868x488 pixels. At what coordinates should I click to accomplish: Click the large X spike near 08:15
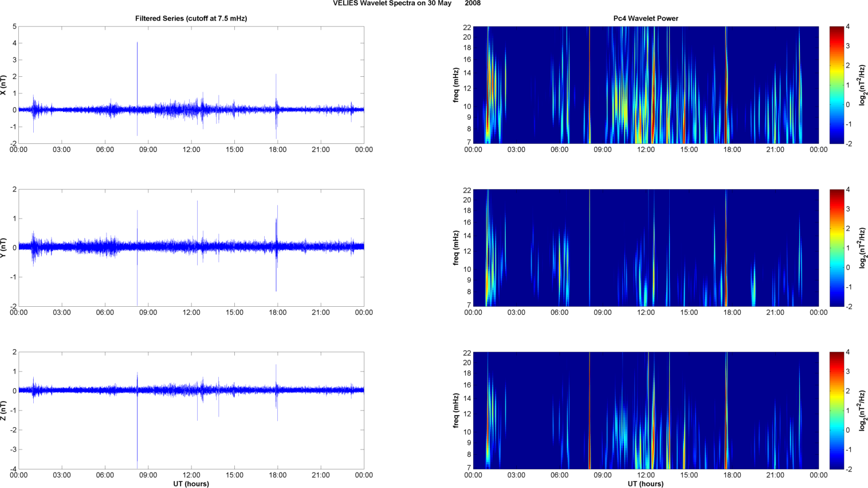pyautogui.click(x=137, y=75)
